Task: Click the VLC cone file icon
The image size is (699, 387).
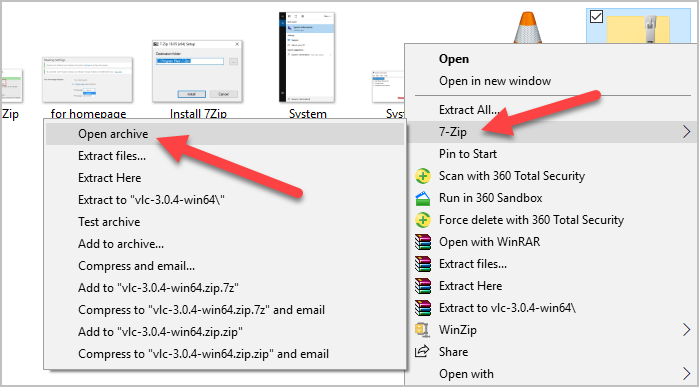Action: [x=528, y=28]
